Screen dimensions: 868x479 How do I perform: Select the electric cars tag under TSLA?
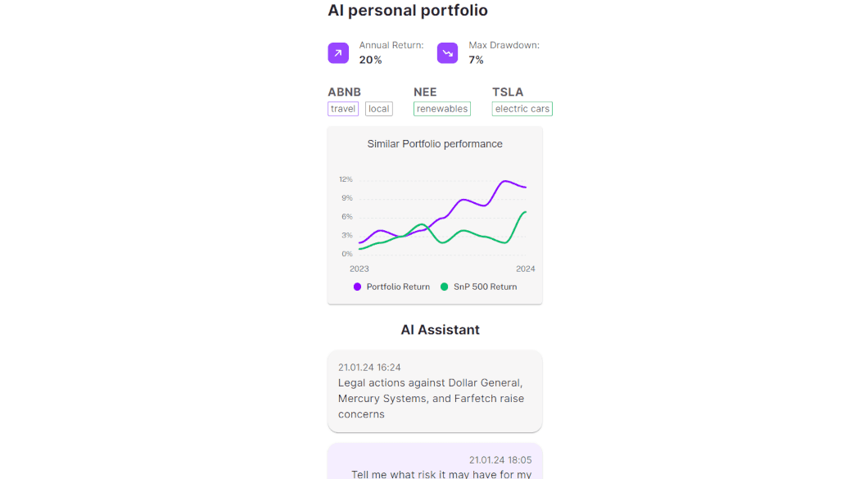[522, 109]
